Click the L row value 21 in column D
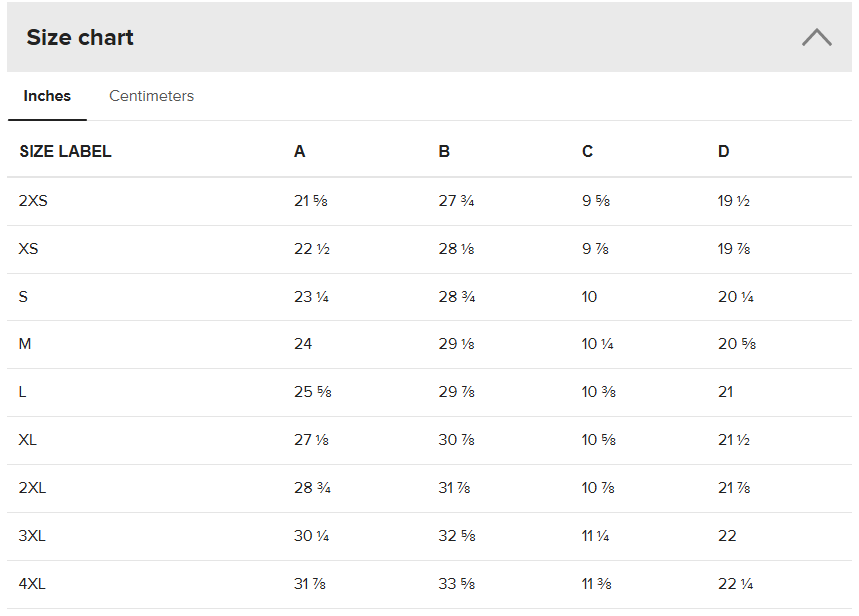 [x=725, y=392]
